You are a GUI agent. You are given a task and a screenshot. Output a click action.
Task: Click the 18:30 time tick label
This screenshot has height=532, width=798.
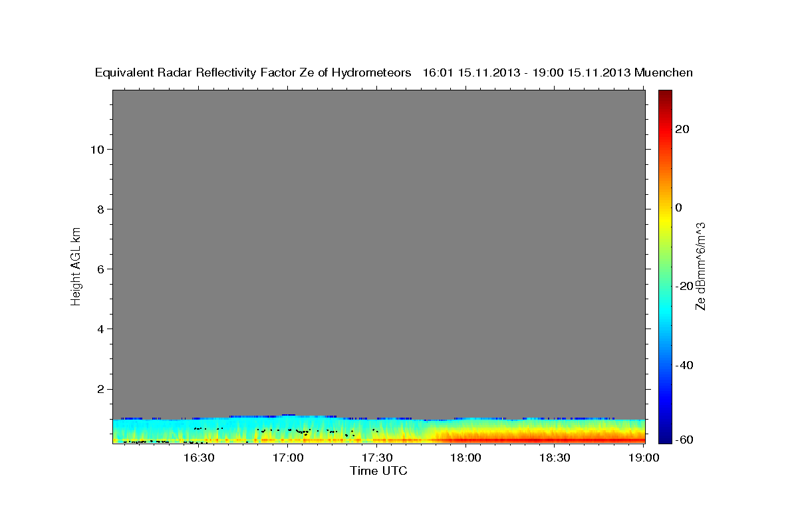point(555,458)
